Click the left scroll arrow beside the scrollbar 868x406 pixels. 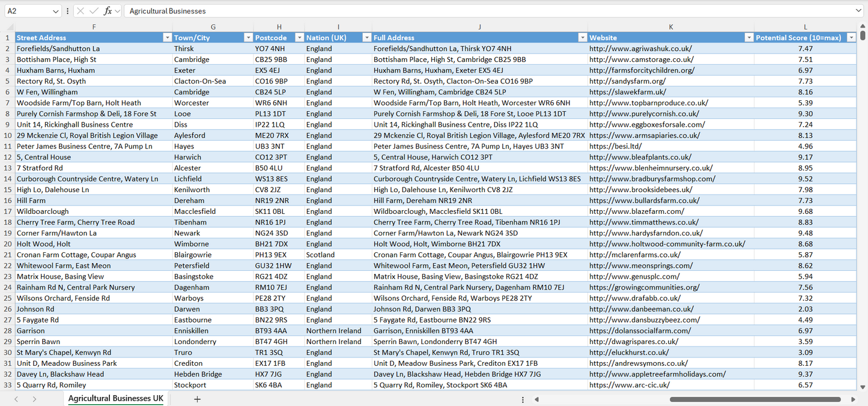536,399
